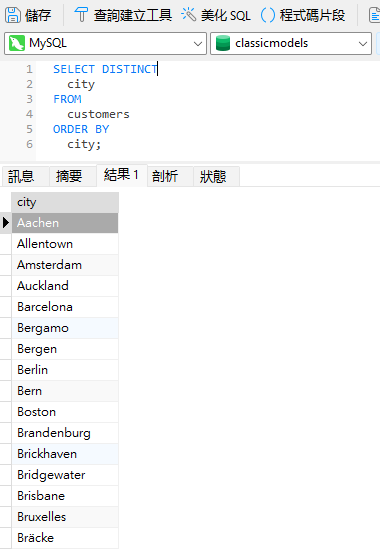This screenshot has height=553, width=380.
Task: Select the Bräcke cell
Action: 65,538
